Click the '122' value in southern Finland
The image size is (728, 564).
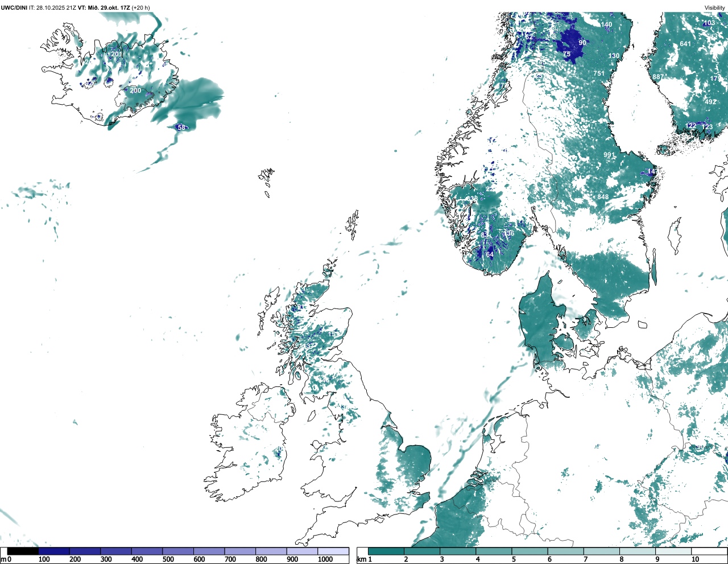click(691, 126)
